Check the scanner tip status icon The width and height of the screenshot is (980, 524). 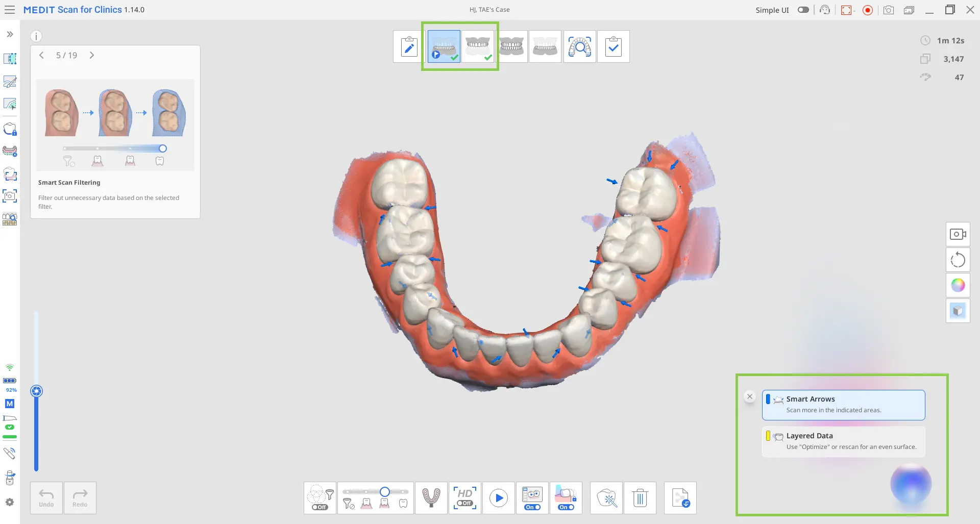10,422
